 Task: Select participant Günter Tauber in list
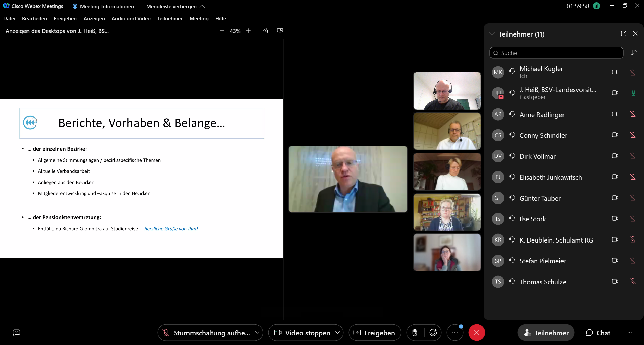pos(563,198)
